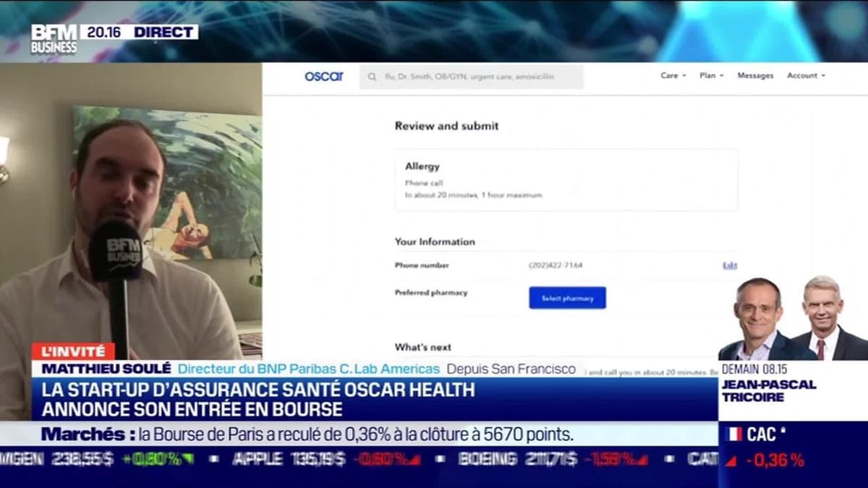Click the BFM Business logo
Viewport: 868px width, 488px height.
54,38
